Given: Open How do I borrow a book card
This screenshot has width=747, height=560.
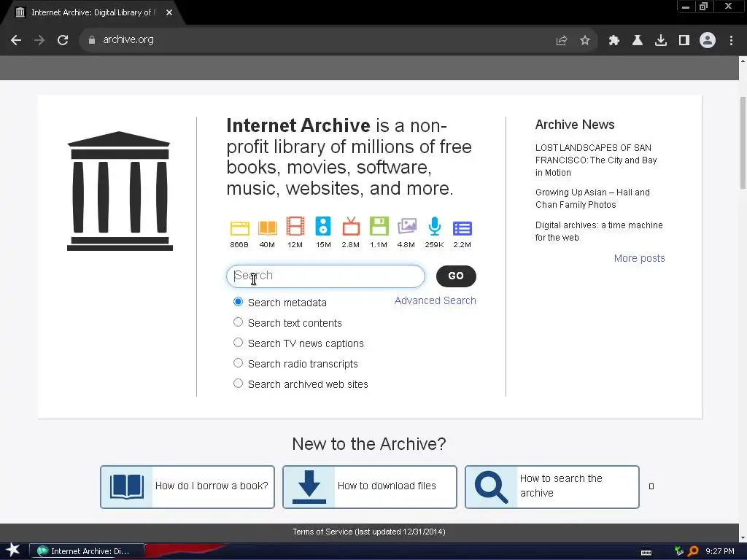Looking at the screenshot, I should 187,486.
